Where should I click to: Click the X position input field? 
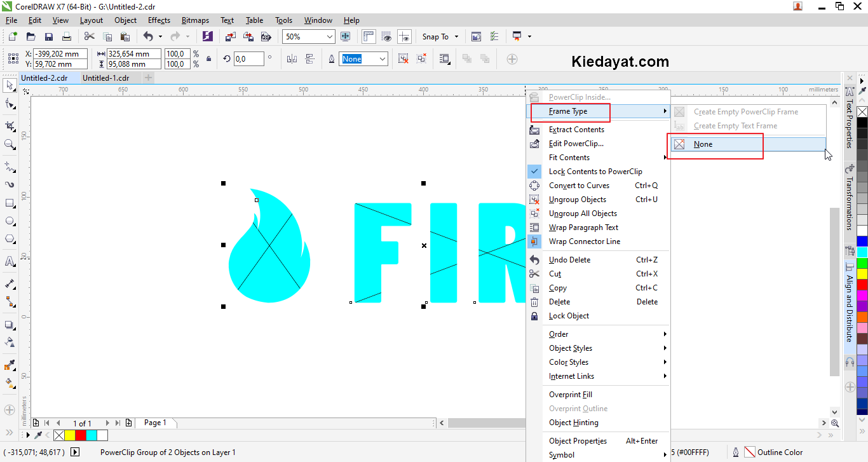(x=59, y=54)
